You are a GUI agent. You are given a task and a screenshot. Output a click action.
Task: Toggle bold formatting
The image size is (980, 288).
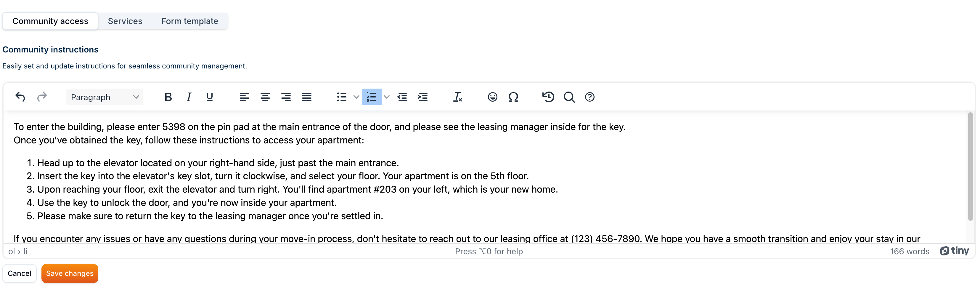coord(168,97)
